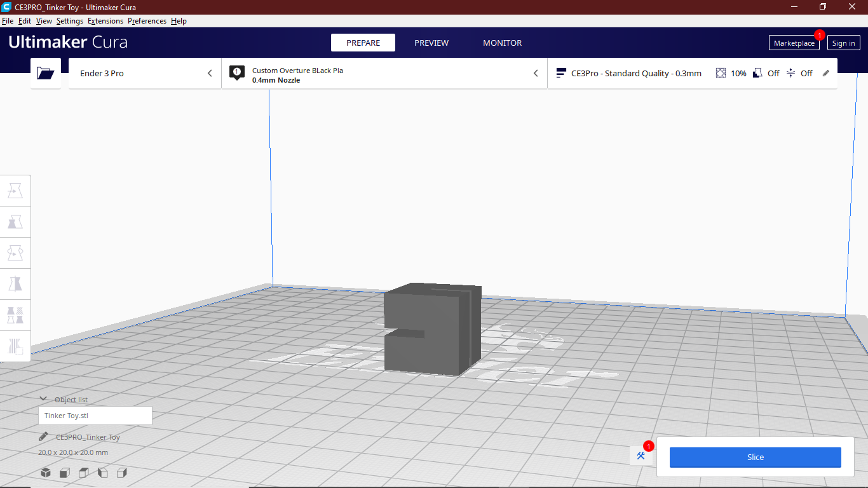Switch to right side view cube icon
This screenshot has height=488, width=868.
click(122, 472)
